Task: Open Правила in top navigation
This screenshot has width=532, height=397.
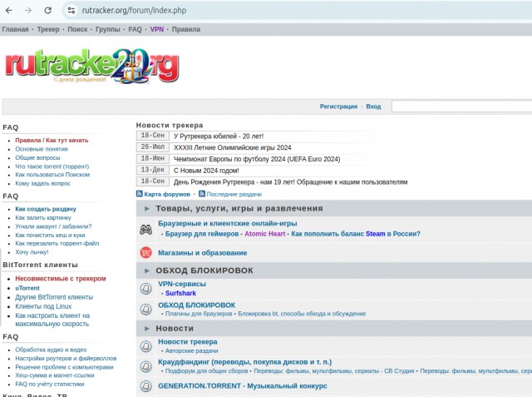Action: click(x=186, y=29)
